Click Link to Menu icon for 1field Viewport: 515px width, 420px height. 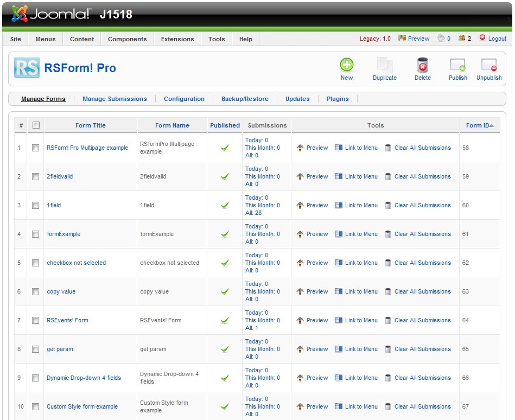338,205
